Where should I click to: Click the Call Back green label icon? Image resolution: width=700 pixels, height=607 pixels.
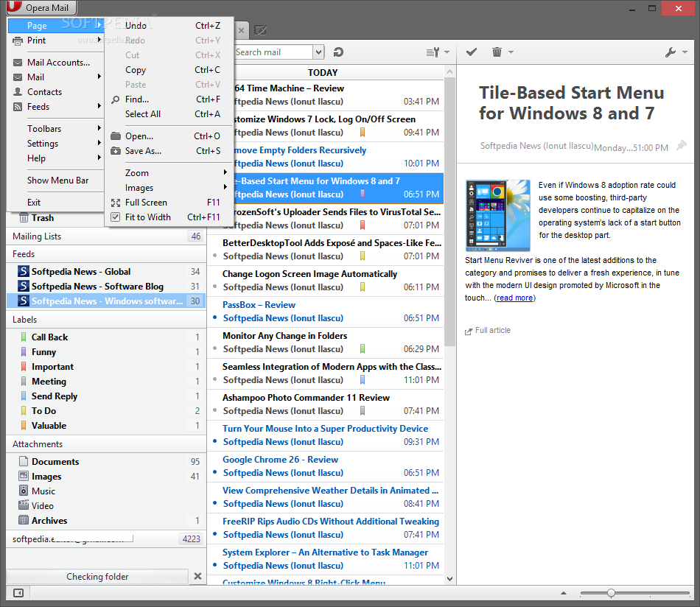point(24,337)
